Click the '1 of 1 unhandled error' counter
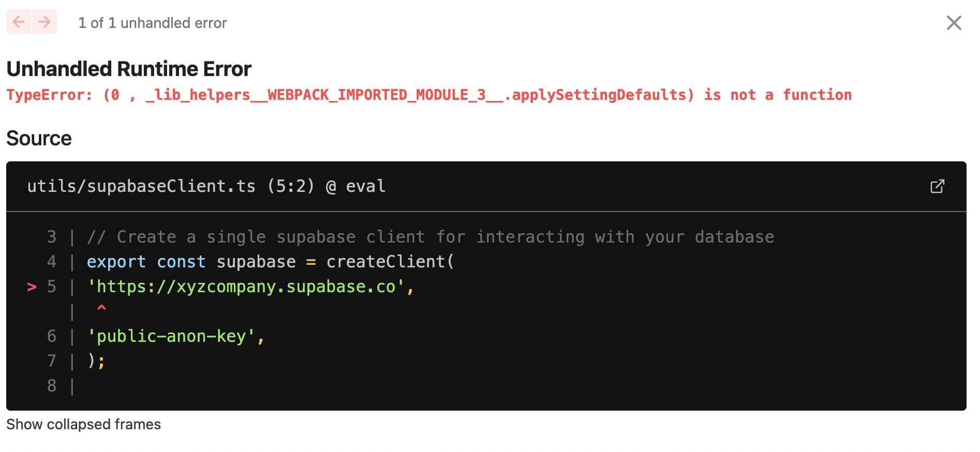980x452 pixels. [153, 23]
